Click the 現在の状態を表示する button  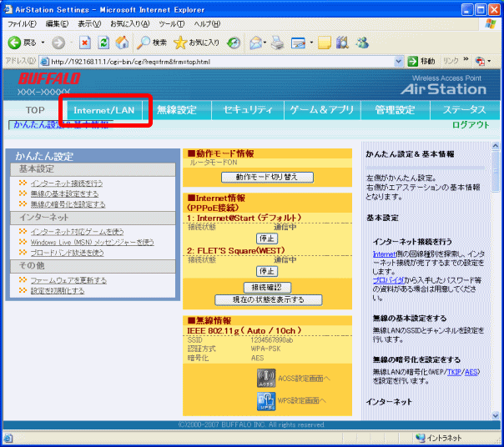266,299
